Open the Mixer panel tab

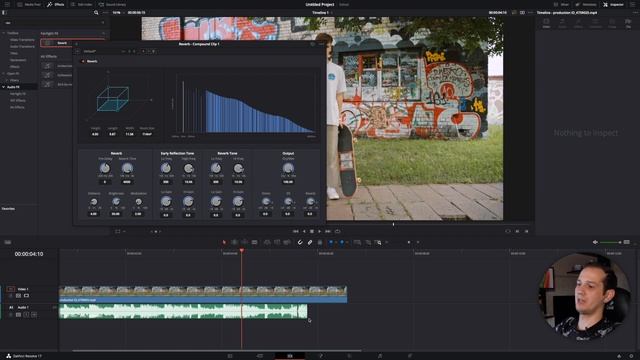(x=562, y=4)
